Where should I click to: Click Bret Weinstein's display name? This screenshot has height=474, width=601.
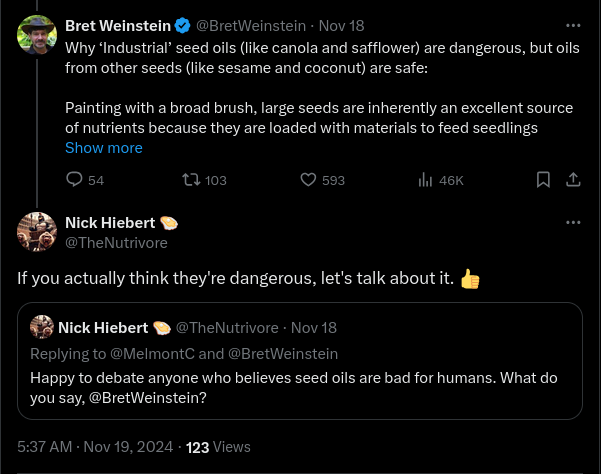point(118,26)
